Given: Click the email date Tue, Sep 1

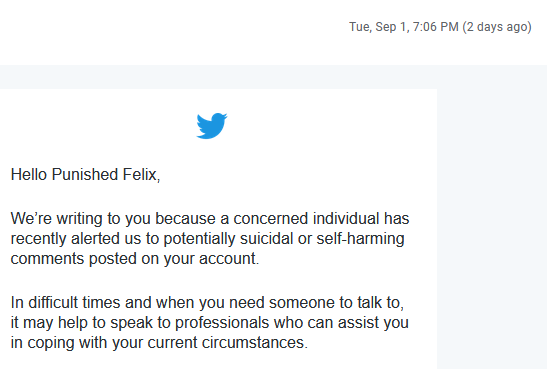Looking at the screenshot, I should click(378, 27).
